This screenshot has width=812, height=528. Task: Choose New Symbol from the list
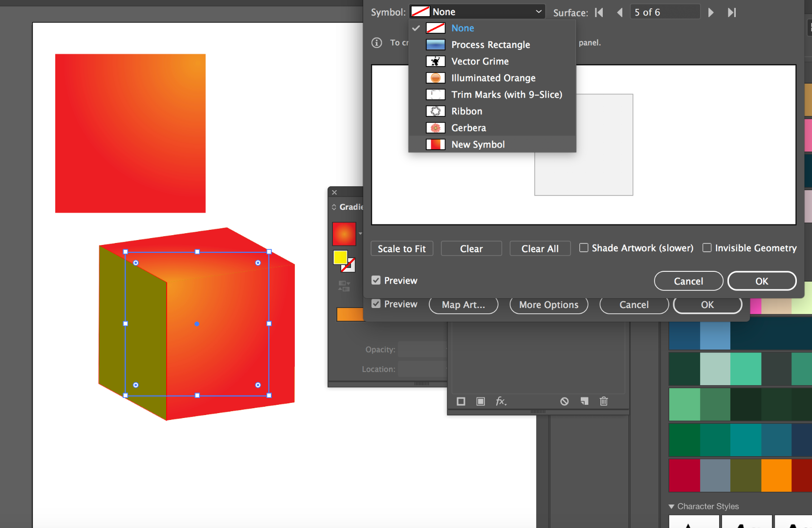pos(492,145)
